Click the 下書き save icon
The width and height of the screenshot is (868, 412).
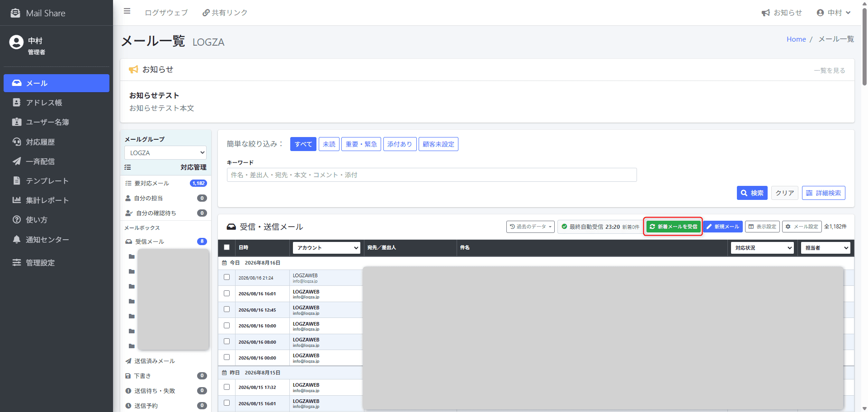click(x=128, y=376)
